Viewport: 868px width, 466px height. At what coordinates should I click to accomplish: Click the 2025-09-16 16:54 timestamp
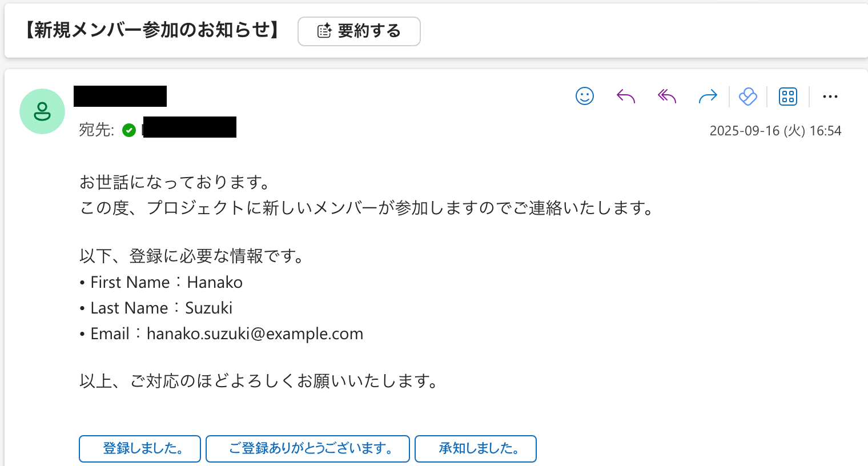775,131
